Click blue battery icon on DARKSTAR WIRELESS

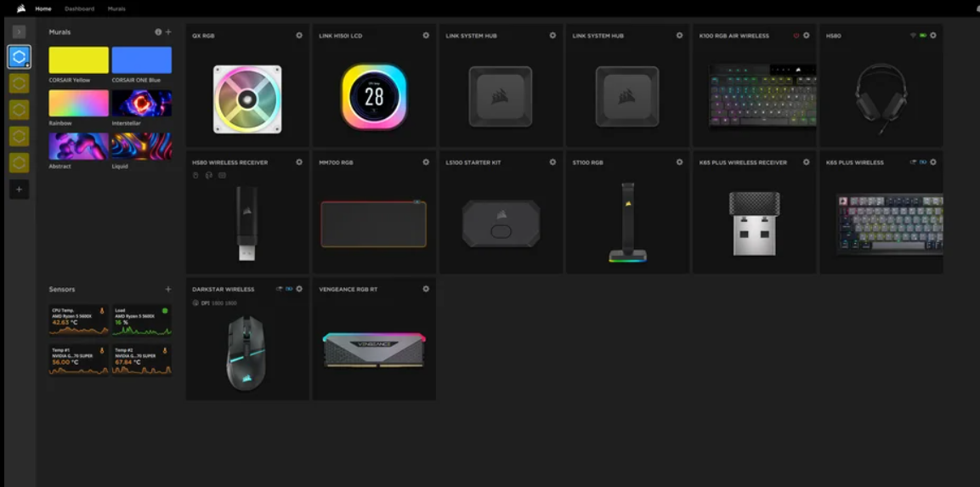289,290
